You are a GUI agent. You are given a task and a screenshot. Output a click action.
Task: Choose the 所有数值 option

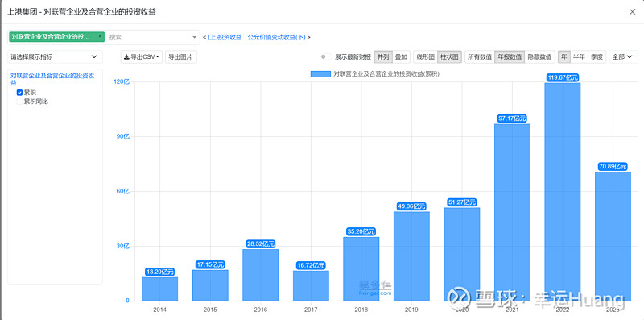coord(480,57)
